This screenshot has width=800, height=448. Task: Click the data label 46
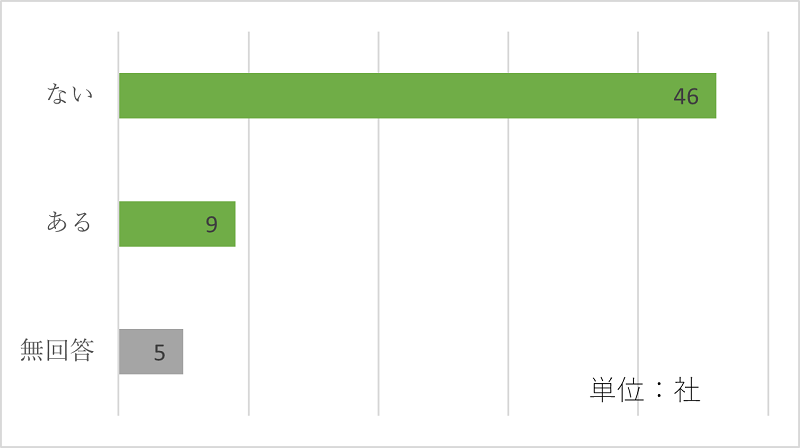coord(686,96)
